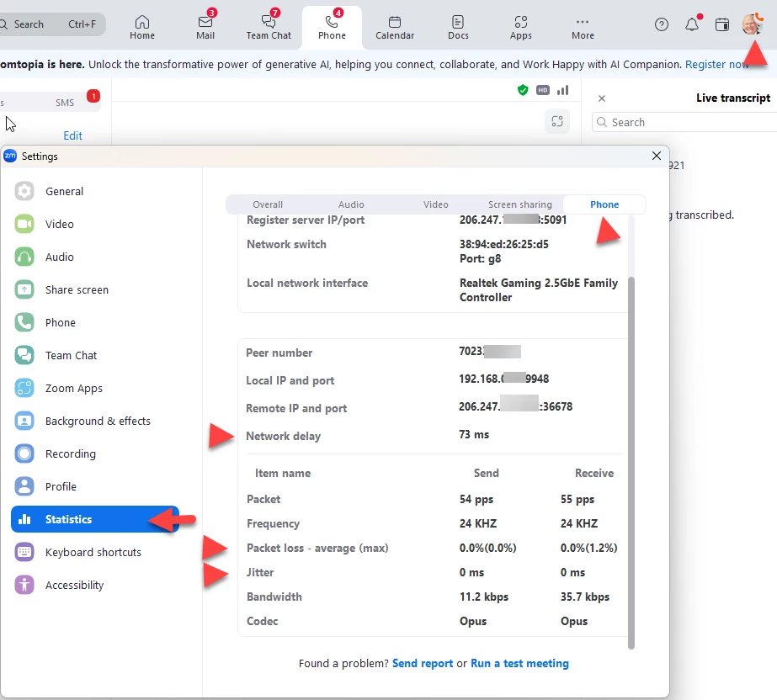Click the Zoom logo in Settings title bar
Screen dimensions: 777x700
pyautogui.click(x=10, y=156)
